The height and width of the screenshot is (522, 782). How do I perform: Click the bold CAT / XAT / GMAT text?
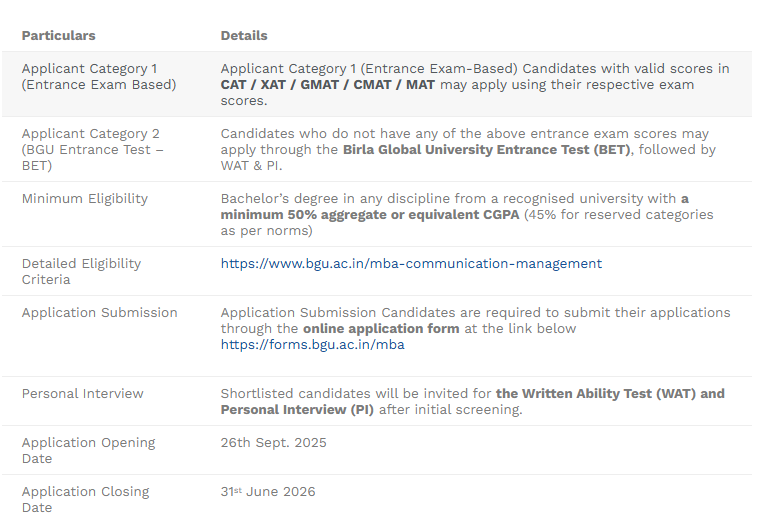point(327,85)
